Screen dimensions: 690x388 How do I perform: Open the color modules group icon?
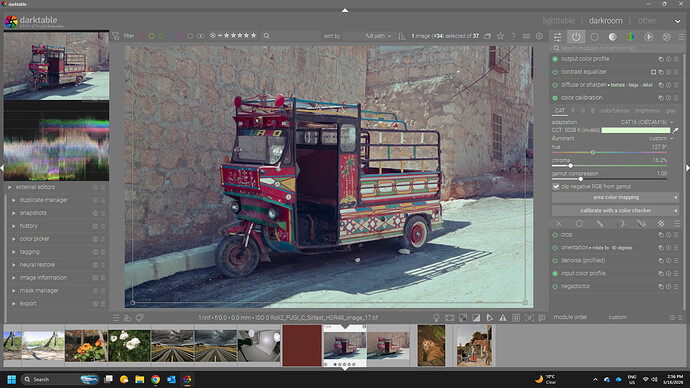click(x=631, y=37)
